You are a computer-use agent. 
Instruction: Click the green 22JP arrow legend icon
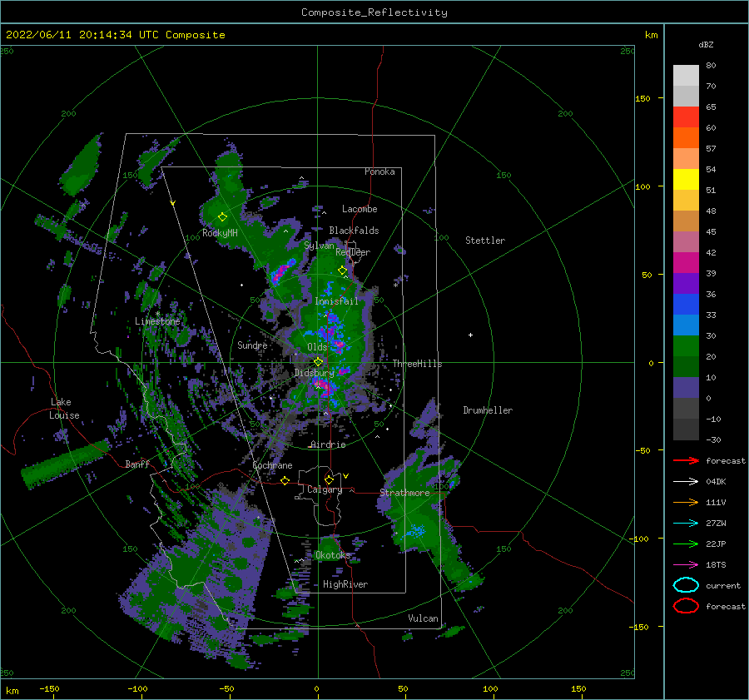pos(686,544)
